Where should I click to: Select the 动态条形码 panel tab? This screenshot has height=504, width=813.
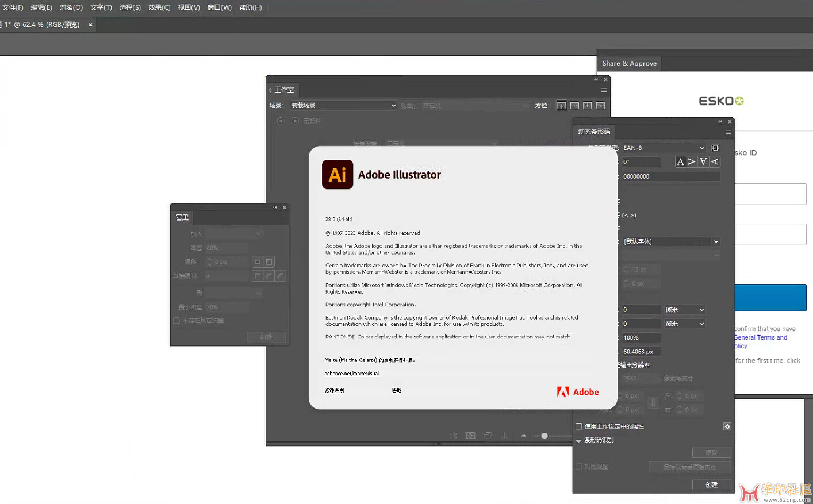(x=594, y=132)
